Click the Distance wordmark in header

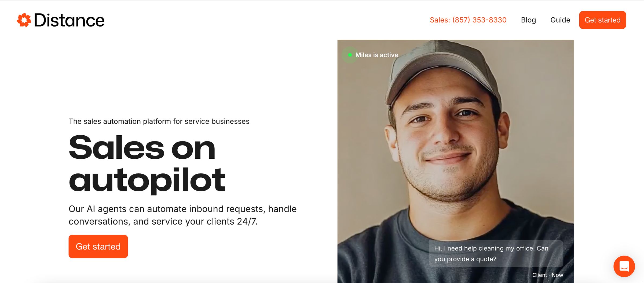click(x=69, y=20)
